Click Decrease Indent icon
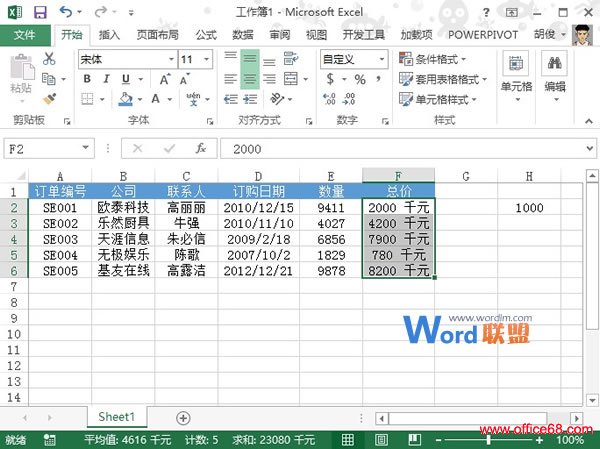 (x=230, y=100)
